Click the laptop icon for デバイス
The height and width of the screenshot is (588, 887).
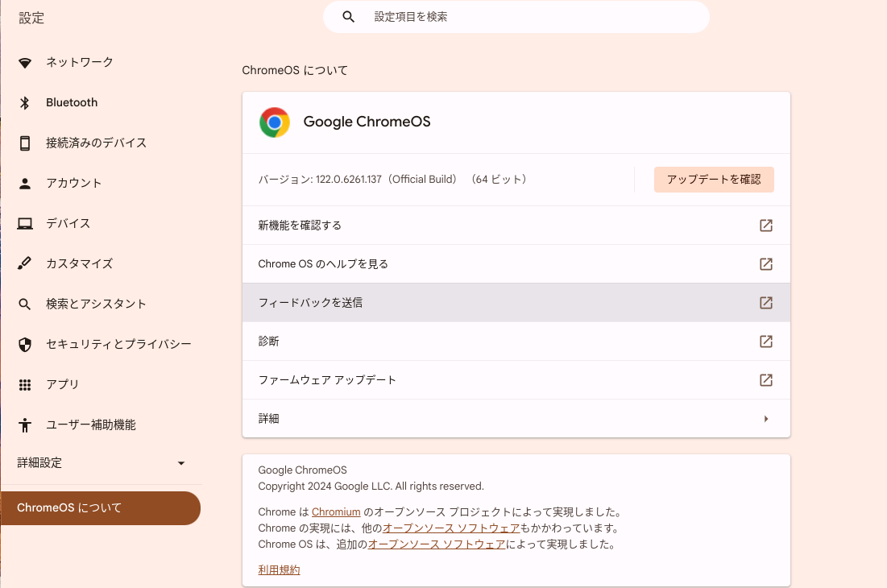pyautogui.click(x=25, y=223)
